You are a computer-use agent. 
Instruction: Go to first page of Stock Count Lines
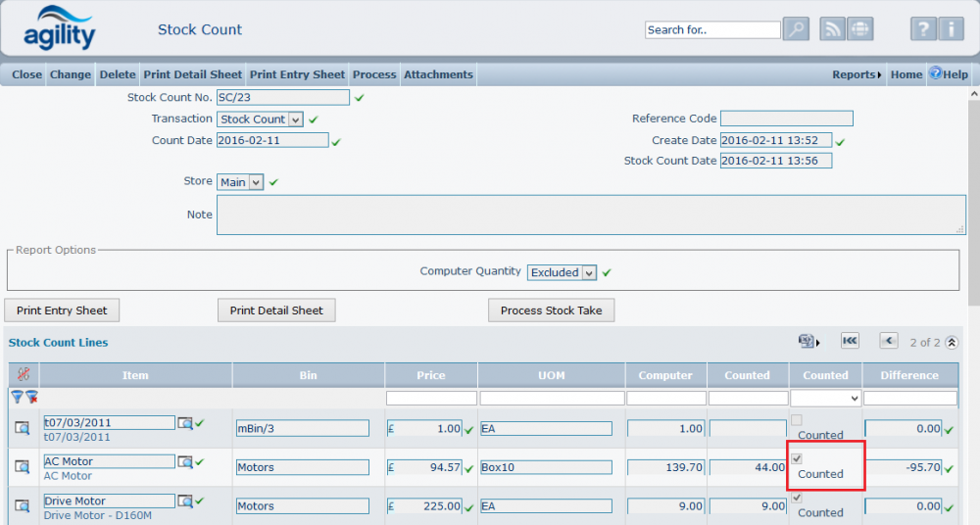click(x=850, y=341)
